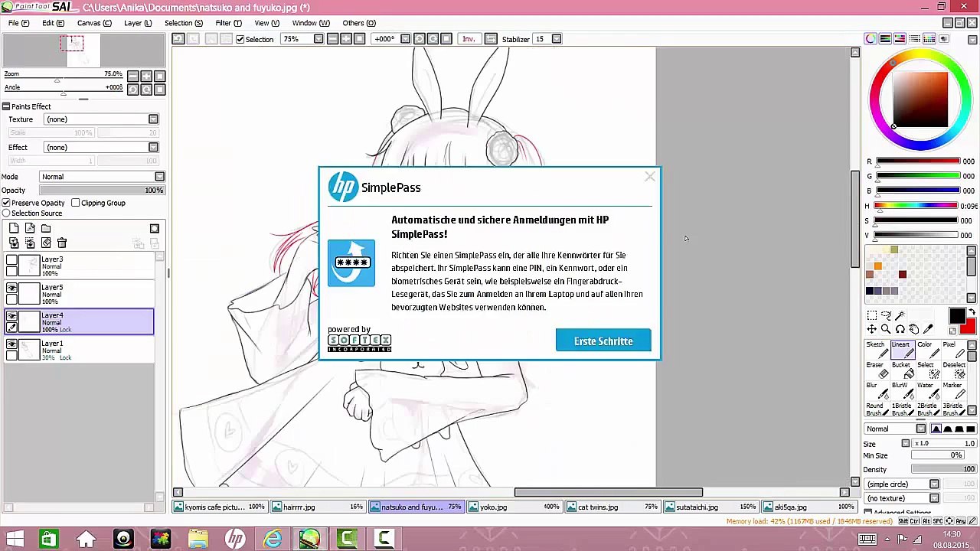
Task: Choose the magic wand tool
Action: [900, 315]
